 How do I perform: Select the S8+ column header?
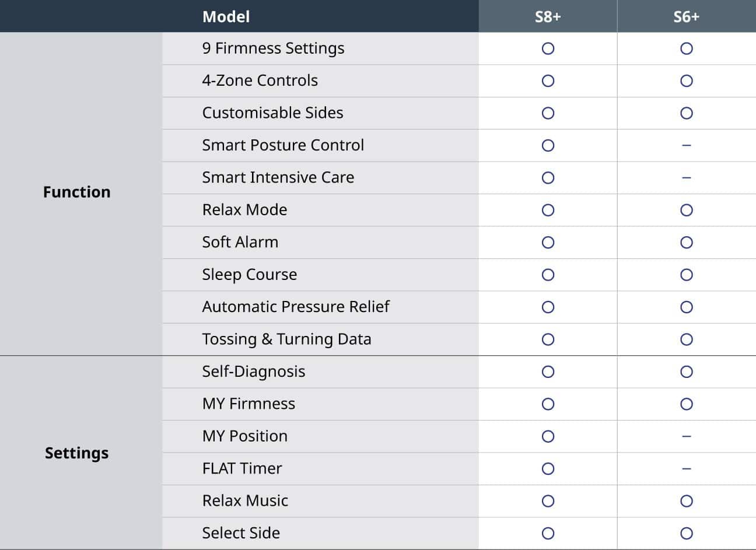[548, 16]
